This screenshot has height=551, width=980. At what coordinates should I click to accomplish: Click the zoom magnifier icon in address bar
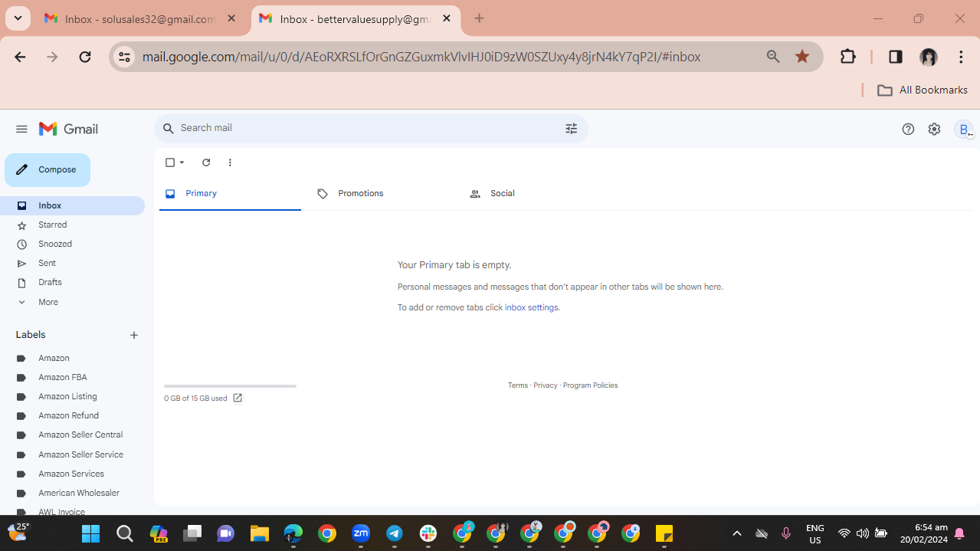[x=773, y=57]
